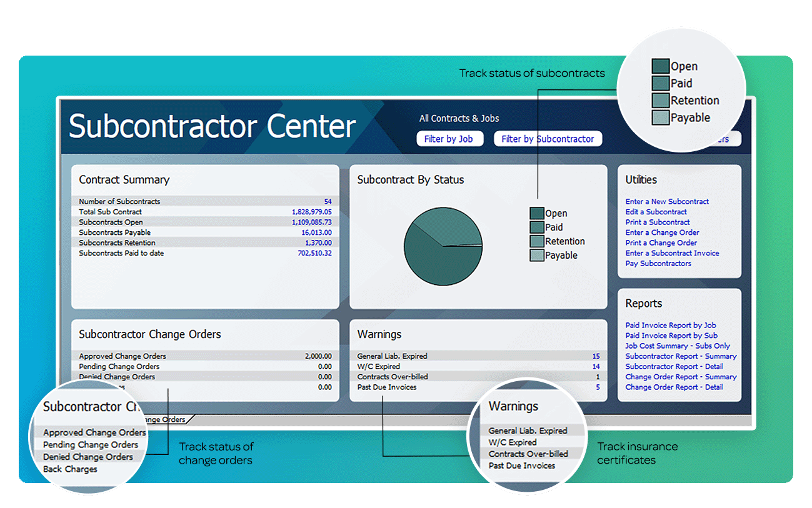
Task: Click the Filter by Subcontractor button
Action: point(548,139)
